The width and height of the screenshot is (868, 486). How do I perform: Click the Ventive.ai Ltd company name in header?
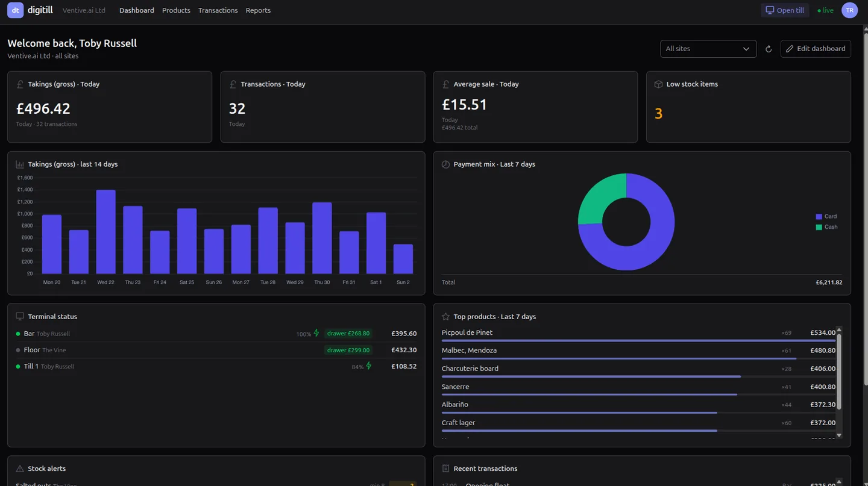pos(84,10)
